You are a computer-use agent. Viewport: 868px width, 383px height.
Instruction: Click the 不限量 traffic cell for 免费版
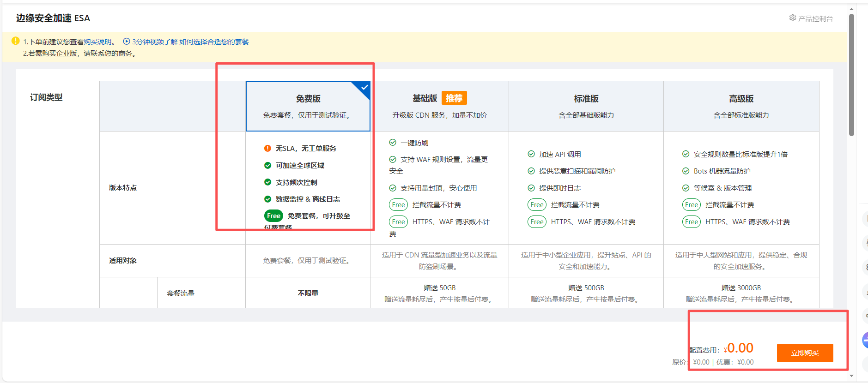tap(308, 293)
